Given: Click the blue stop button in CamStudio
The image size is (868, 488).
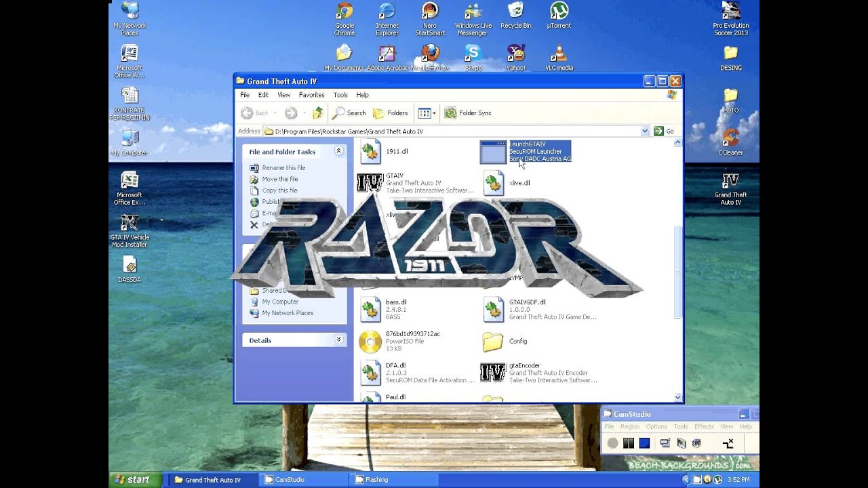Looking at the screenshot, I should 644,443.
